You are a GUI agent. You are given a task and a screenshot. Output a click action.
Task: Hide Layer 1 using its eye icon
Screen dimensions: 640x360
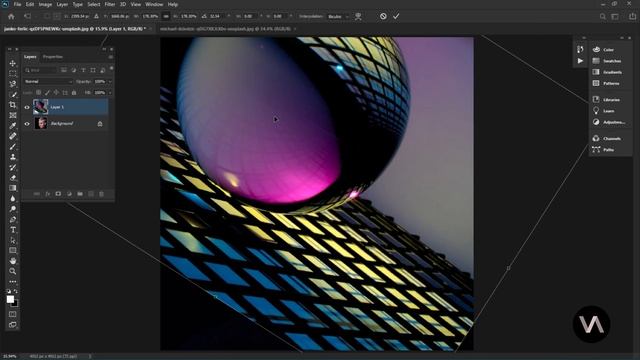tap(27, 107)
